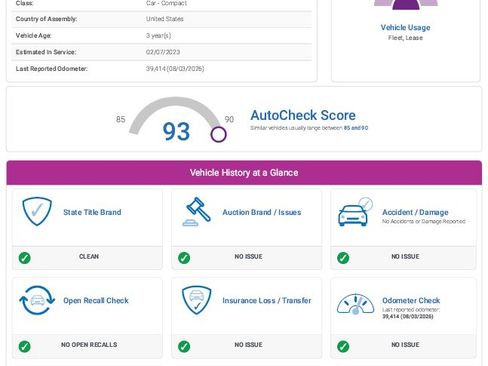Click green checkmark under Accident / Damage

(x=343, y=258)
